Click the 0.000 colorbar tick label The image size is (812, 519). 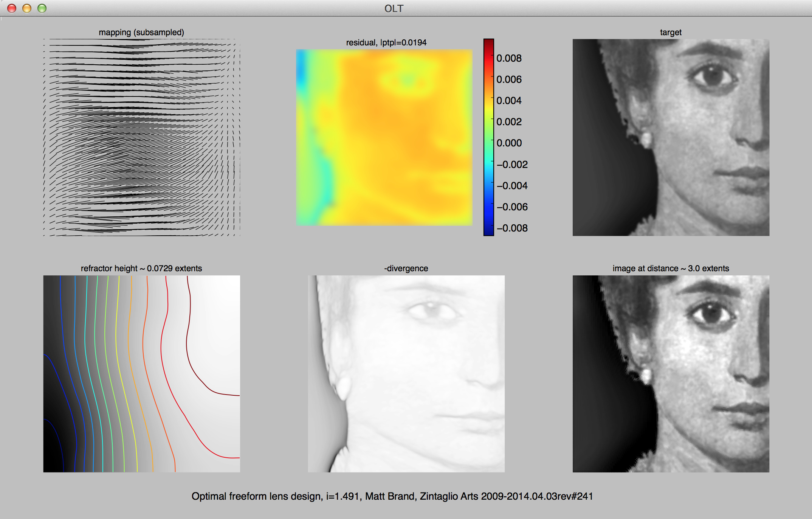click(x=509, y=143)
